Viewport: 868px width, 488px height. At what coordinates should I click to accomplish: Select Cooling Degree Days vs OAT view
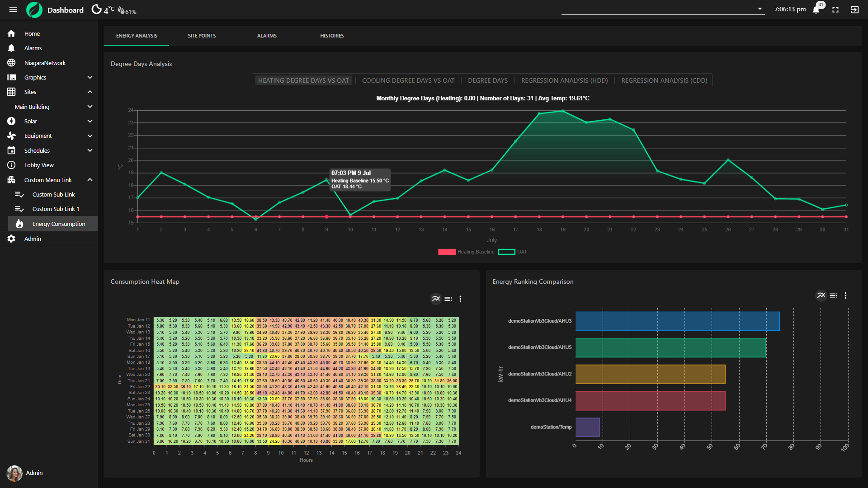coord(408,80)
